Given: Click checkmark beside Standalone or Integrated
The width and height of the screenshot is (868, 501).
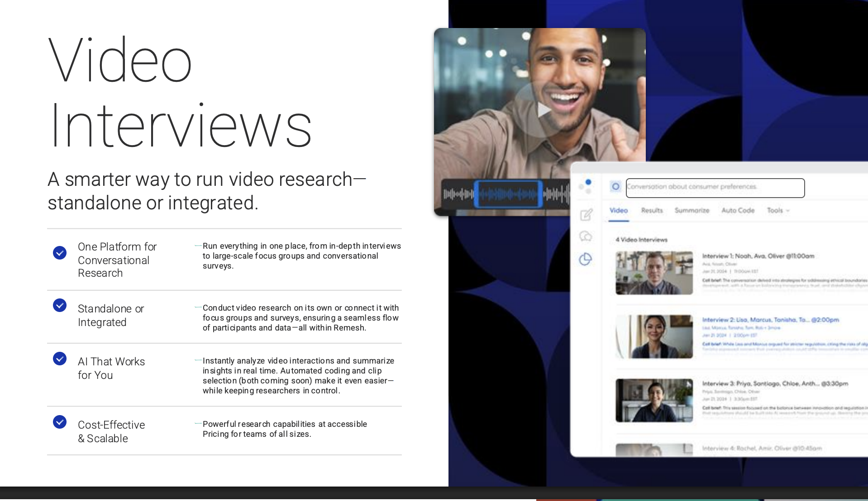Looking at the screenshot, I should pos(60,305).
